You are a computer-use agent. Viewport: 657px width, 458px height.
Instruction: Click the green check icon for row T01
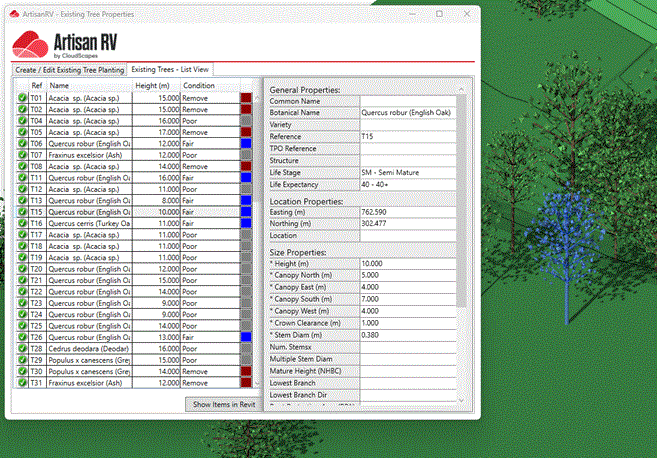pyautogui.click(x=22, y=98)
